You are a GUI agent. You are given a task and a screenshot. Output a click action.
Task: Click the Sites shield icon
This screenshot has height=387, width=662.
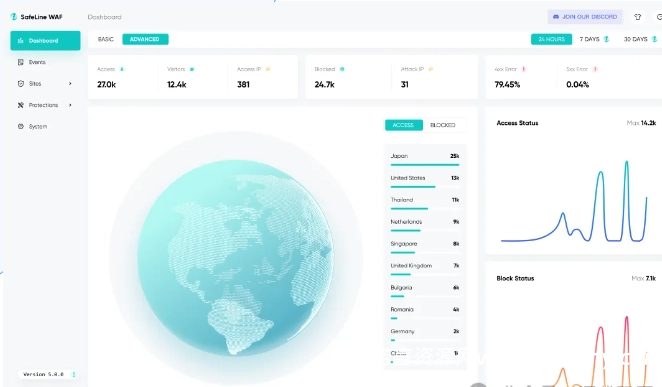coord(21,84)
